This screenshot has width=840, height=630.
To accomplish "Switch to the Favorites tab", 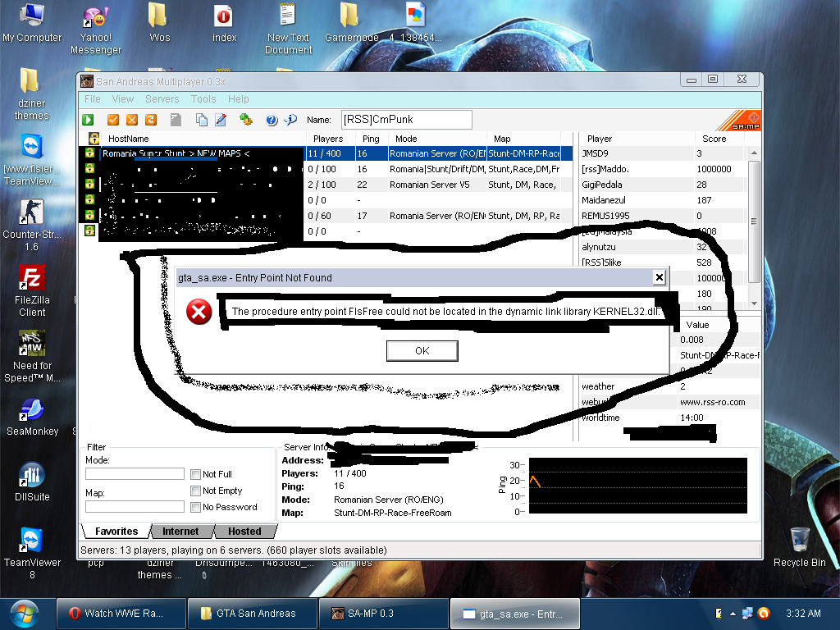I will 116,531.
